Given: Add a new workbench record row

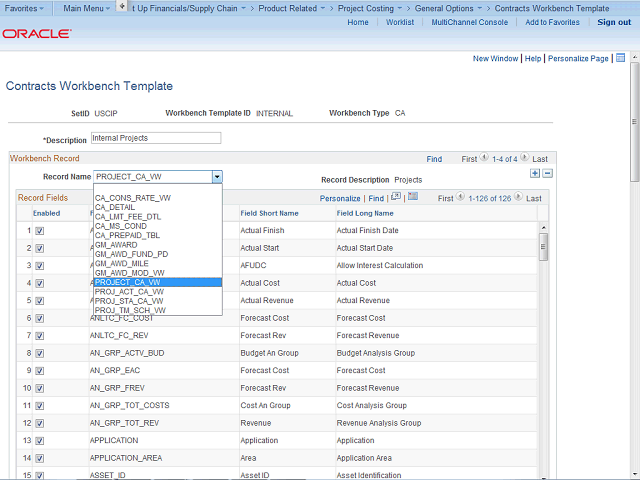Looking at the screenshot, I should click(535, 173).
